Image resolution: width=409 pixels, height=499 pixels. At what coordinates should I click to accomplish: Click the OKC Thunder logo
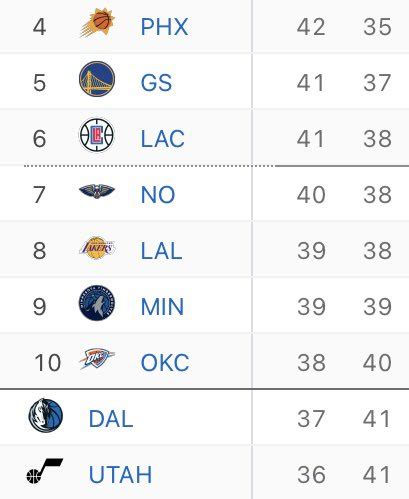97,359
